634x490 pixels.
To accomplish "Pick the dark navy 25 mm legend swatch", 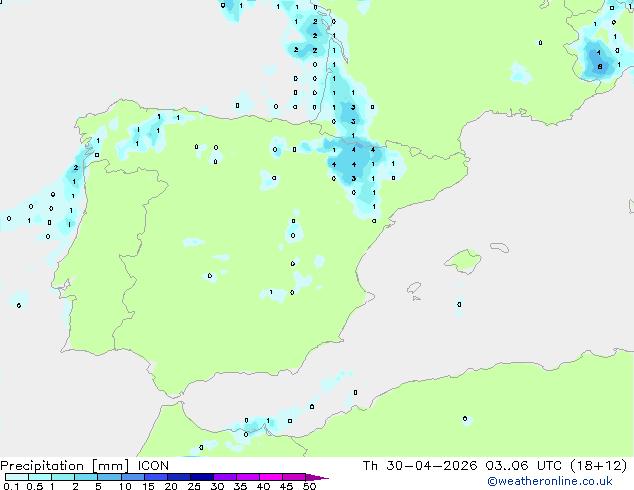I will 202,477.
